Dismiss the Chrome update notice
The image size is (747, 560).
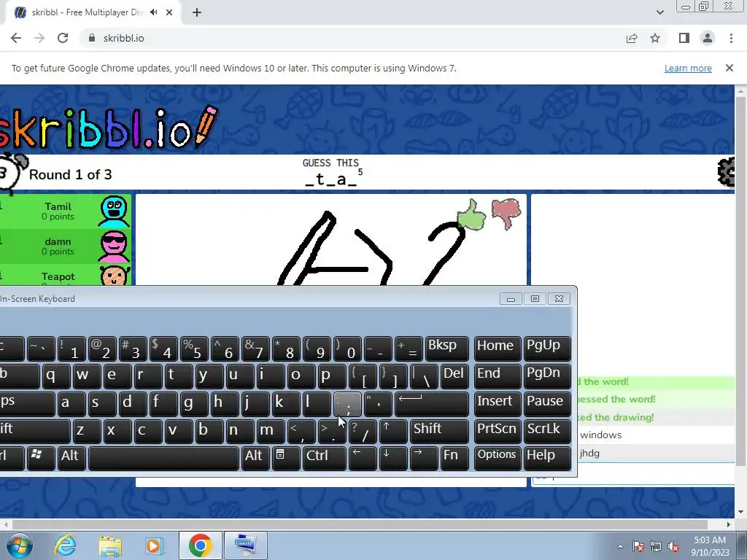[x=729, y=68]
